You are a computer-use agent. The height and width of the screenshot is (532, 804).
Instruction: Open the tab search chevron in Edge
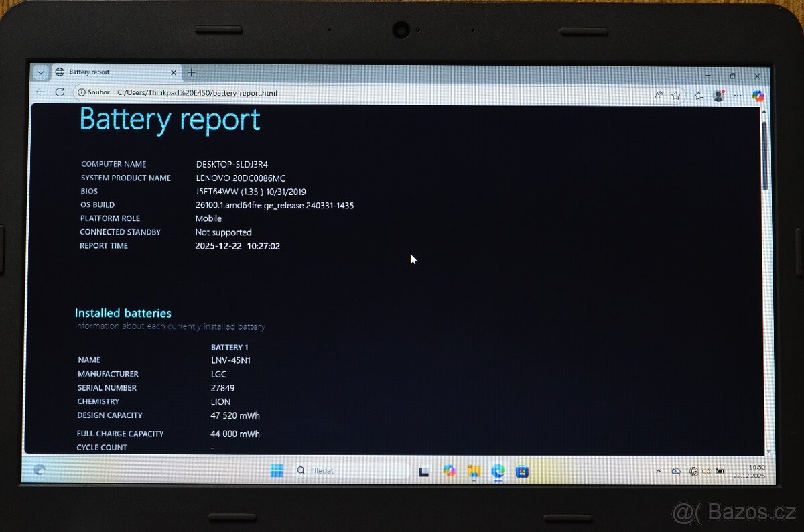[x=40, y=72]
